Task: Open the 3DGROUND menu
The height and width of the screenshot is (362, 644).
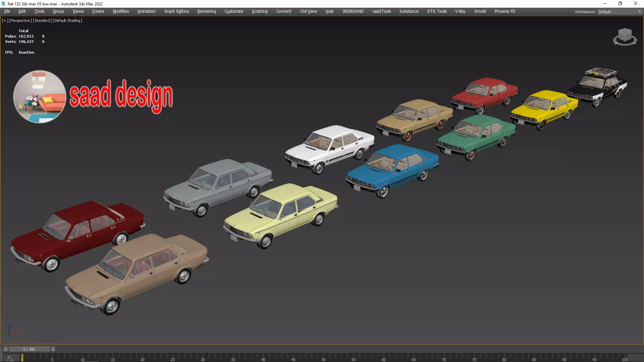Action: point(353,11)
